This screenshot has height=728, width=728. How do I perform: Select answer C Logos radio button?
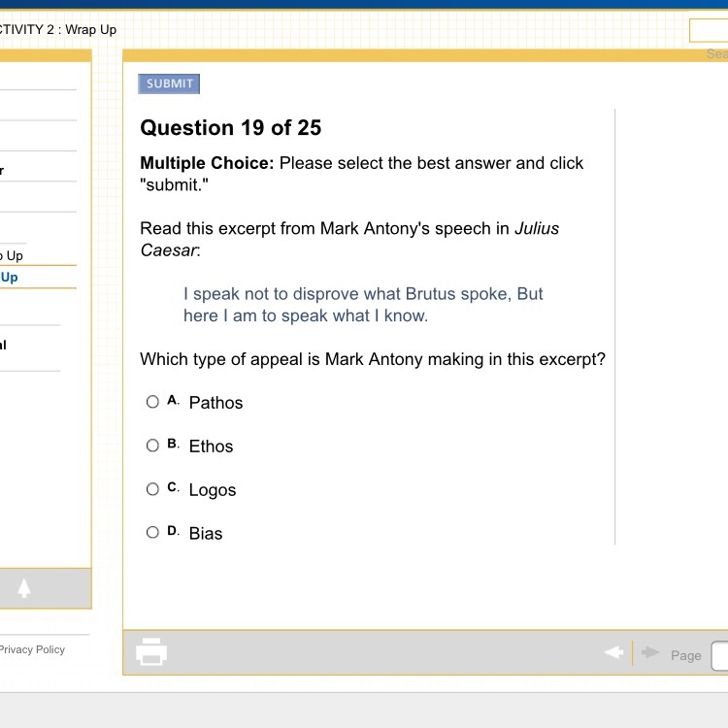pos(152,489)
